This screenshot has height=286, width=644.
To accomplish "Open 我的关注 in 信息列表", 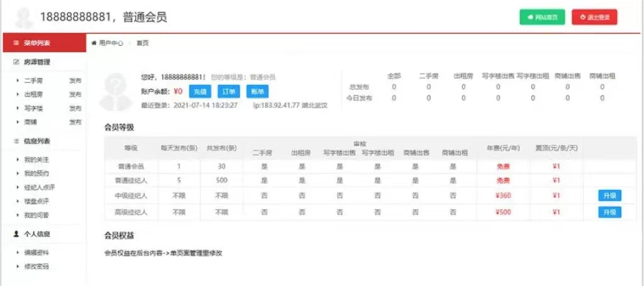I will click(36, 160).
